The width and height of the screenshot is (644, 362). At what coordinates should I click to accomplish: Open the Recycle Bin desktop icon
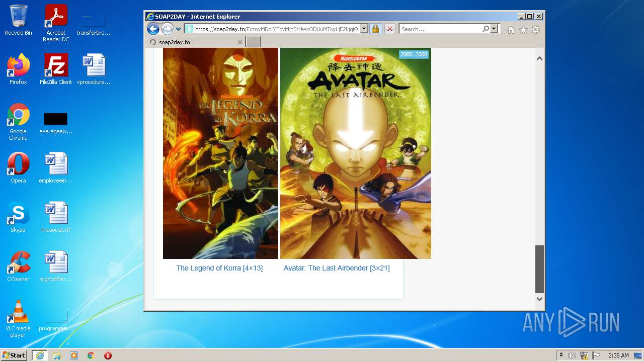coord(18,20)
